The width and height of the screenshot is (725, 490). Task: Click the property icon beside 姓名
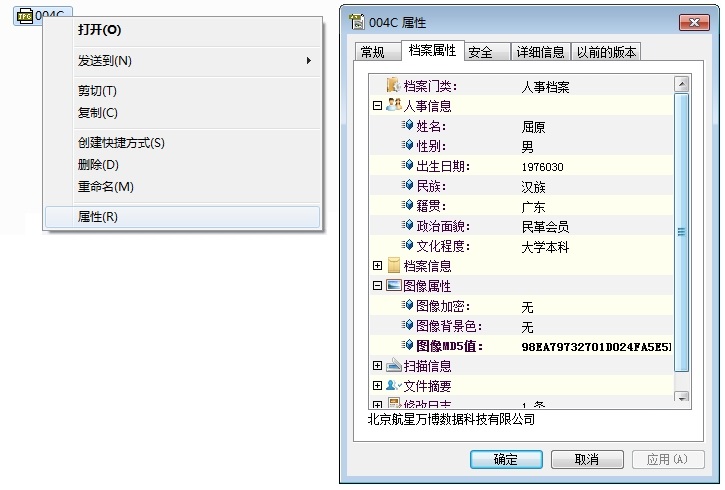[407, 125]
